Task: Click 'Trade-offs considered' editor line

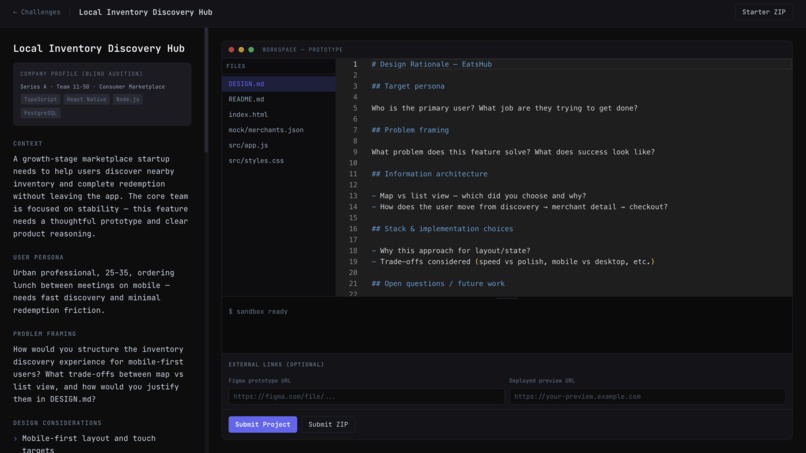Action: (513, 262)
